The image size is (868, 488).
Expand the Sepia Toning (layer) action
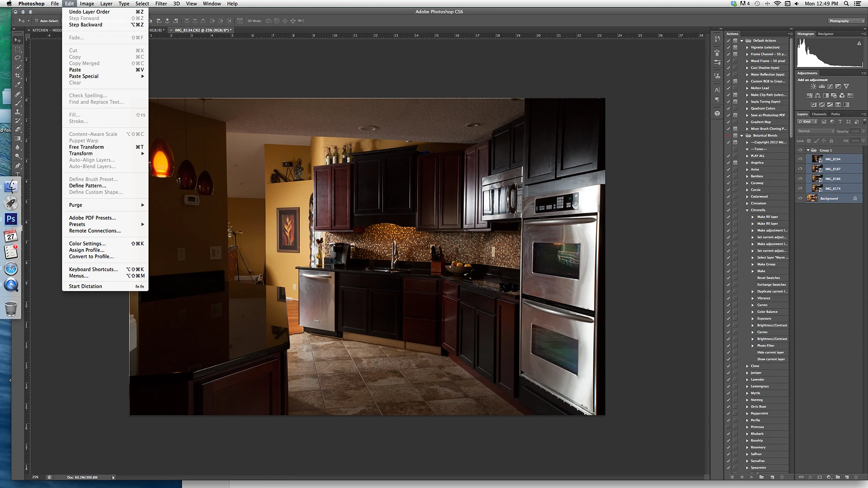[747, 102]
